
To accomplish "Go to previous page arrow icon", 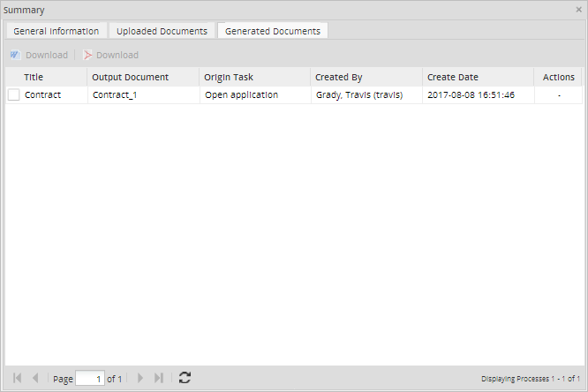I will point(35,378).
